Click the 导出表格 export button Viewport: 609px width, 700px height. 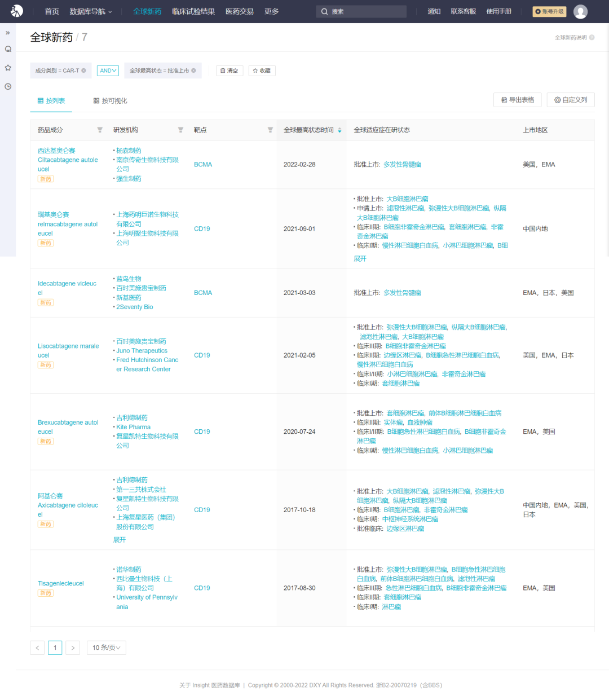pyautogui.click(x=518, y=100)
